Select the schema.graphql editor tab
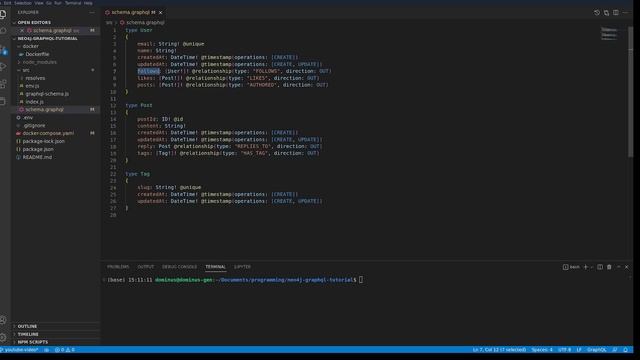Image resolution: width=640 pixels, height=360 pixels. (133, 13)
